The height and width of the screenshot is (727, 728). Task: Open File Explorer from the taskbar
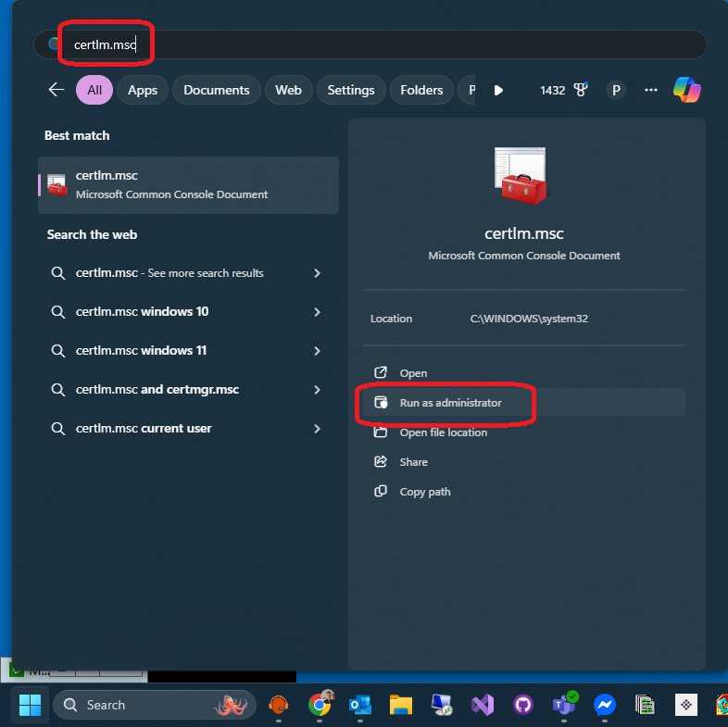pos(401,705)
